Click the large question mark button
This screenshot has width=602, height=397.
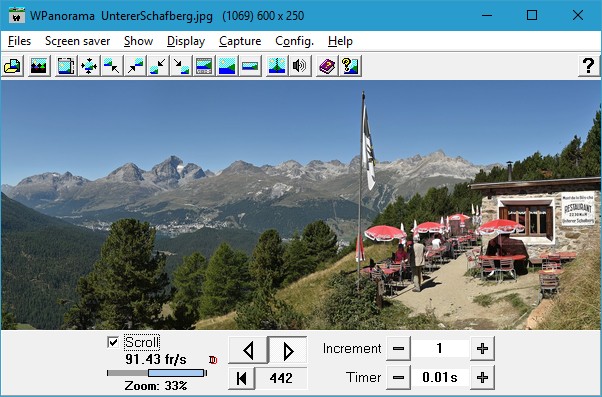[x=589, y=66]
